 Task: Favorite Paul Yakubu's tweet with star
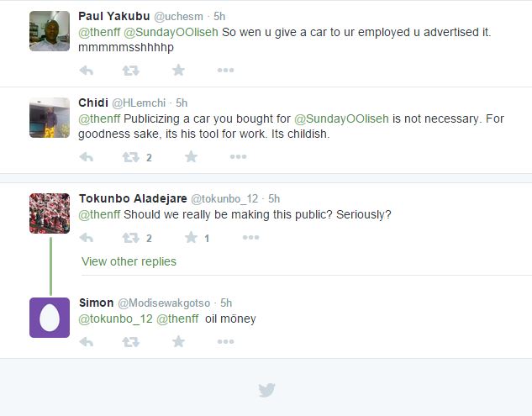coord(178,71)
